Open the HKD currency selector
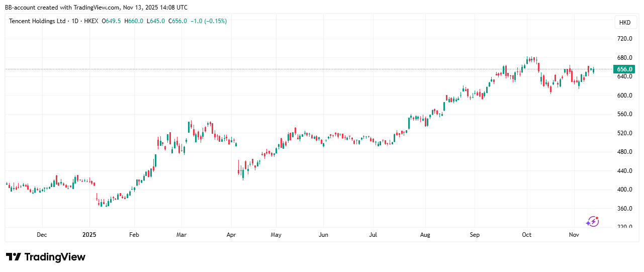This screenshot has width=644, height=272. point(625,23)
